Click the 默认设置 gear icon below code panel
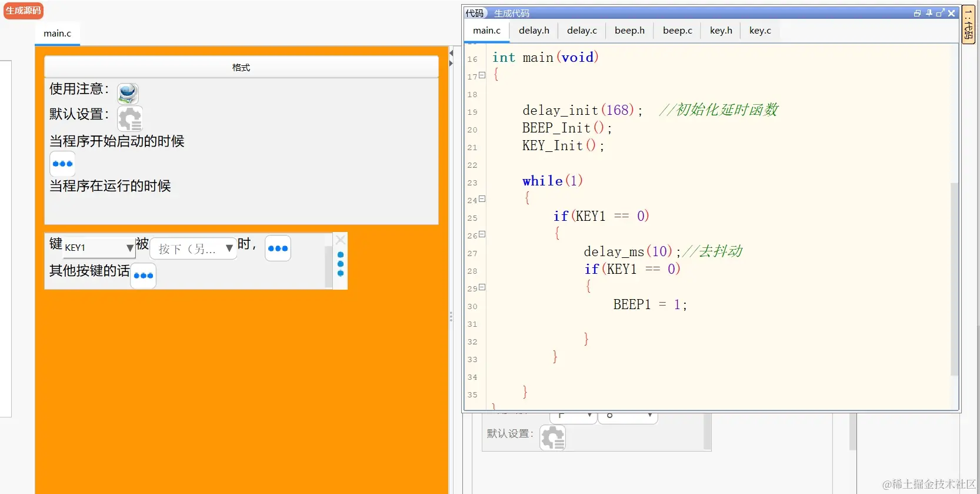The image size is (980, 494). 553,437
